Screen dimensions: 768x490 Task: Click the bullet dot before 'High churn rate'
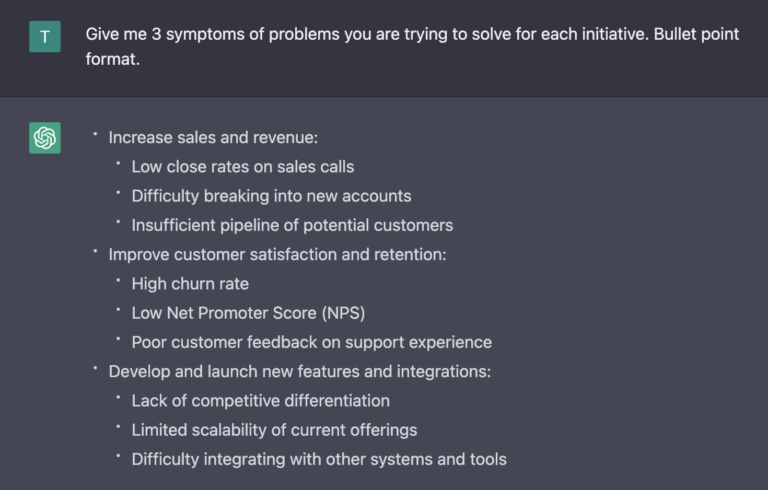click(118, 280)
